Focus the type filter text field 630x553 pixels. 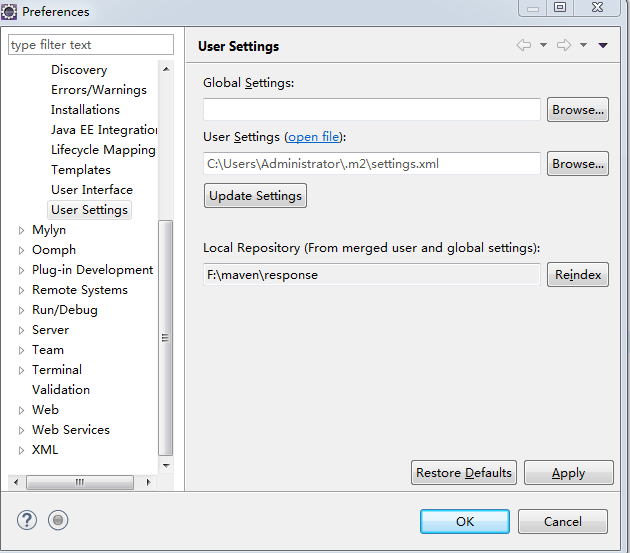coord(91,45)
